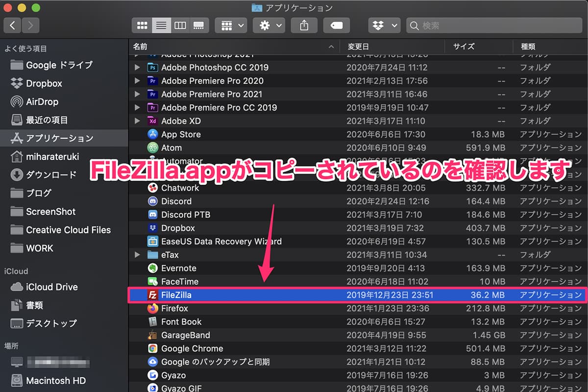Toggle list view mode on
588x392 pixels.
tap(161, 25)
